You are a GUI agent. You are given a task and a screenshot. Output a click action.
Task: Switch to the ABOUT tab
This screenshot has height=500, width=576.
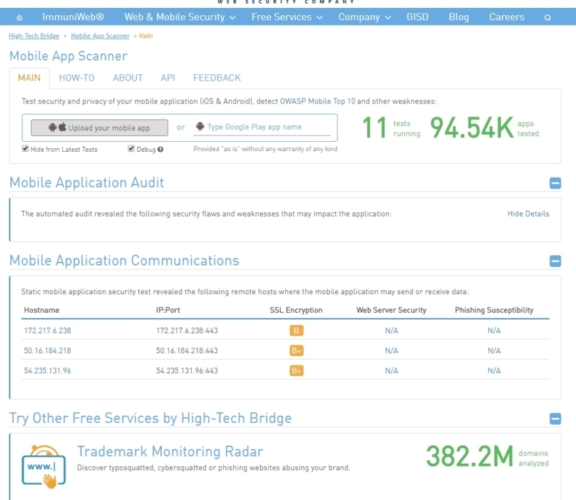click(x=128, y=78)
